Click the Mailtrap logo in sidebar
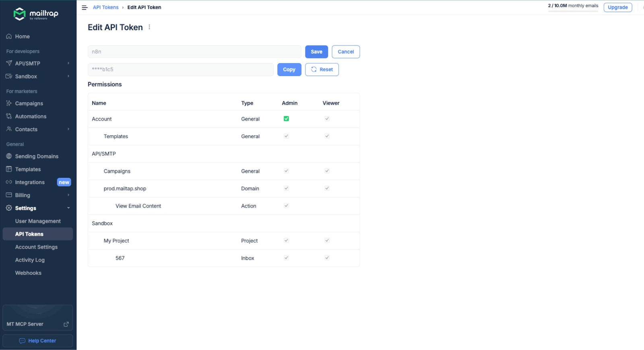This screenshot has width=644, height=350. pos(35,14)
